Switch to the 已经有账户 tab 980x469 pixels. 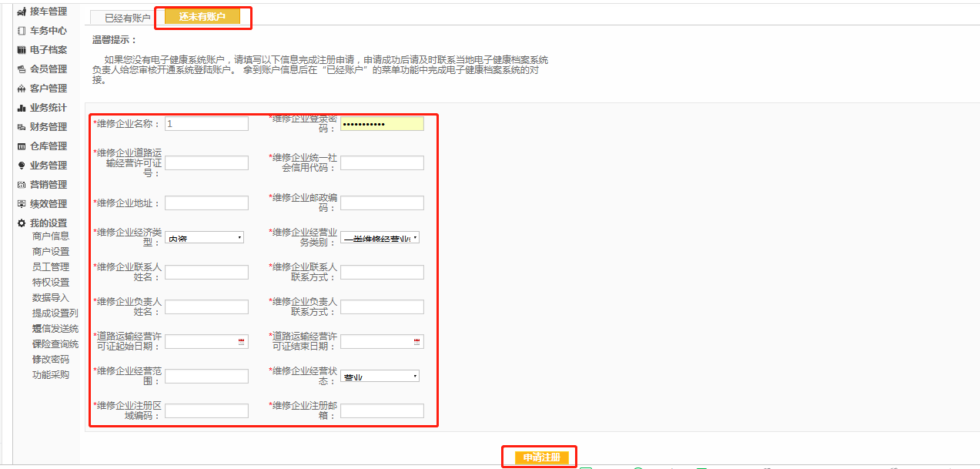127,17
